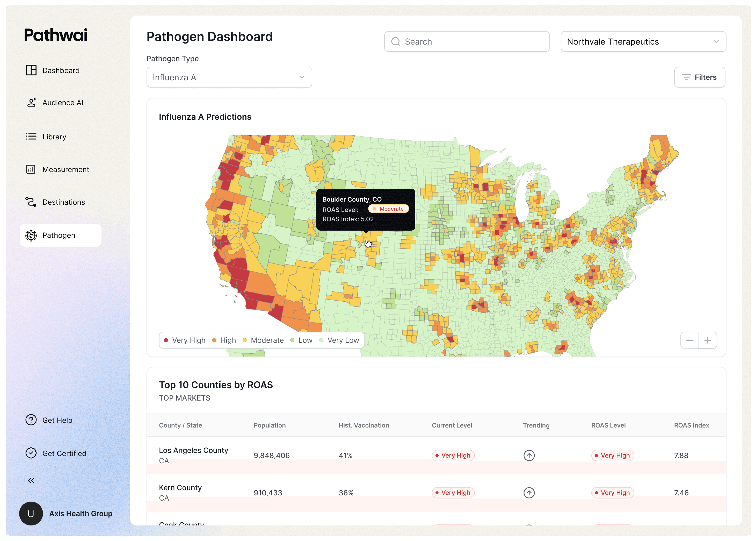The image size is (756, 541).
Task: Open the Get Help question-mark icon
Action: 31,420
